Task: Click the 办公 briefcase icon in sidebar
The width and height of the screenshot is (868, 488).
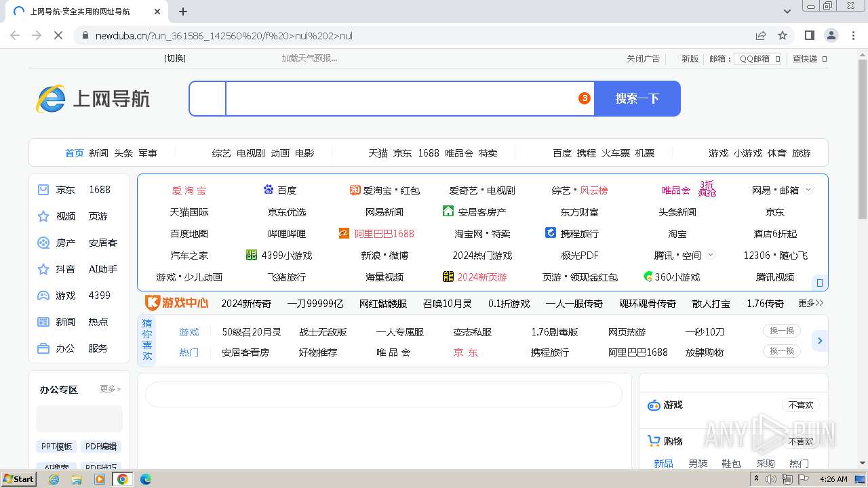Action: coord(43,348)
